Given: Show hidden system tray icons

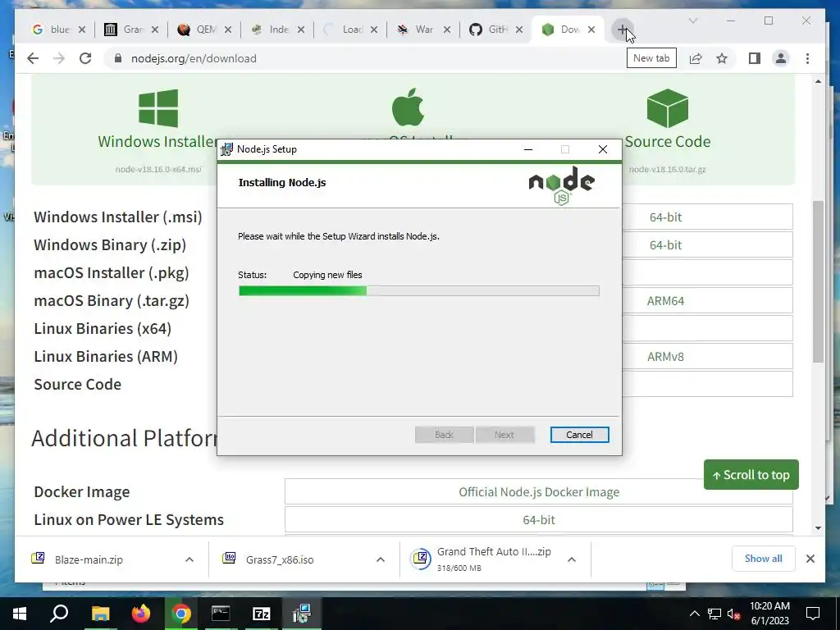Looking at the screenshot, I should [x=694, y=614].
